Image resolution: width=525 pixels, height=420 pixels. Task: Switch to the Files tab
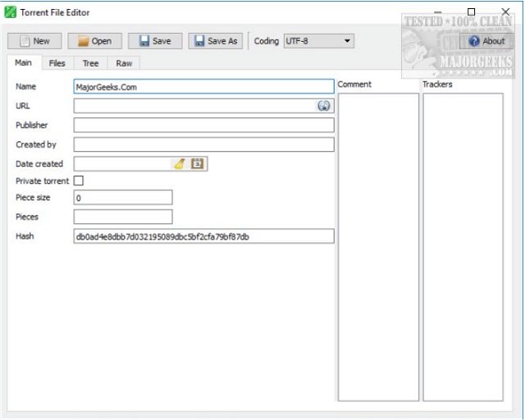tap(57, 63)
